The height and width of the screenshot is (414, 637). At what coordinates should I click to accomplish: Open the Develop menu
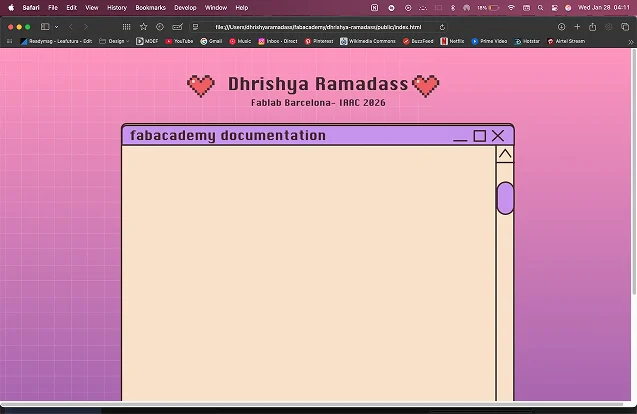point(185,7)
